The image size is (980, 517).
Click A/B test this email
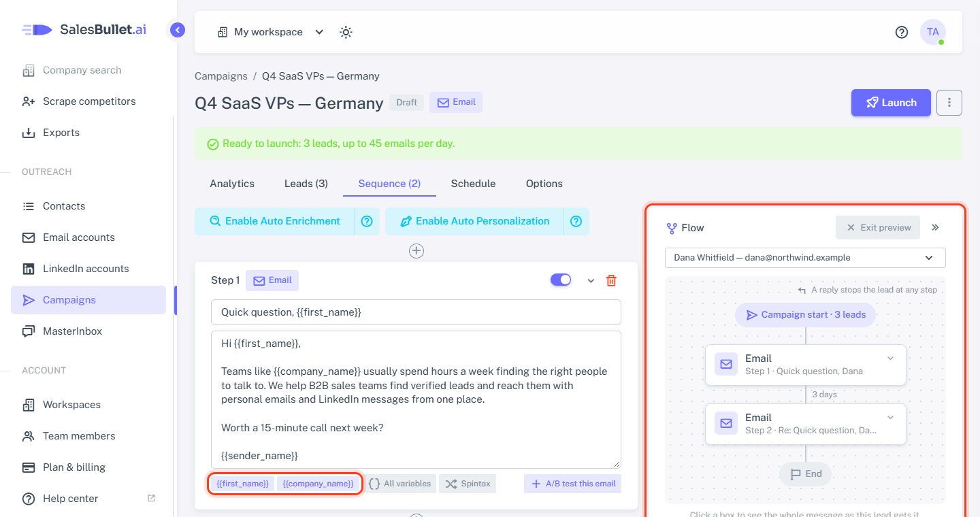click(572, 484)
